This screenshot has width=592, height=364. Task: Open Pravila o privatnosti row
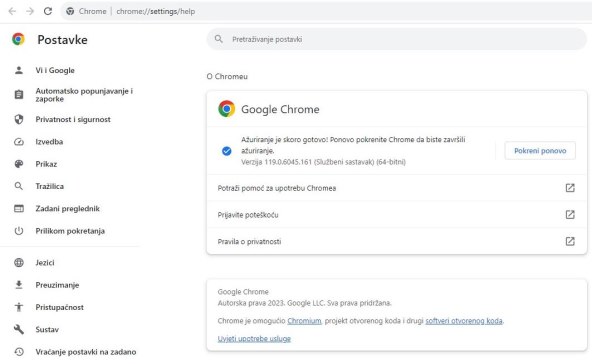point(396,241)
